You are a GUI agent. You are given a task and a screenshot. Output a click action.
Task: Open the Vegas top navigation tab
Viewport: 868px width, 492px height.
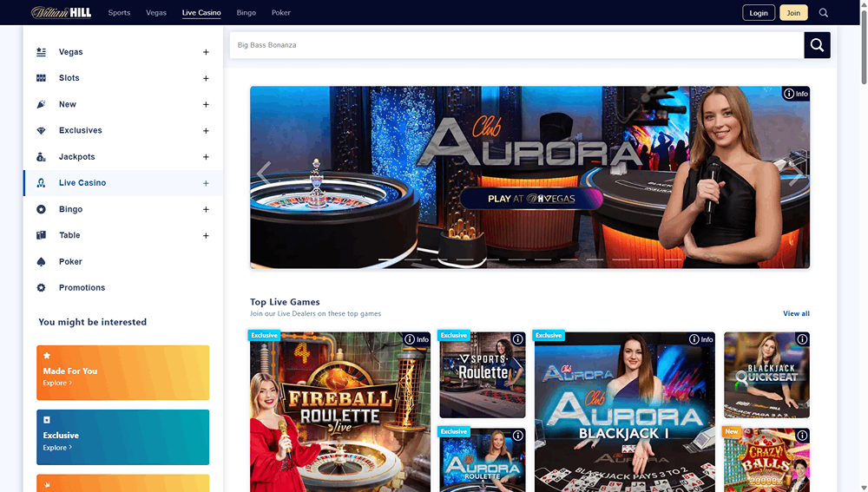coord(156,13)
